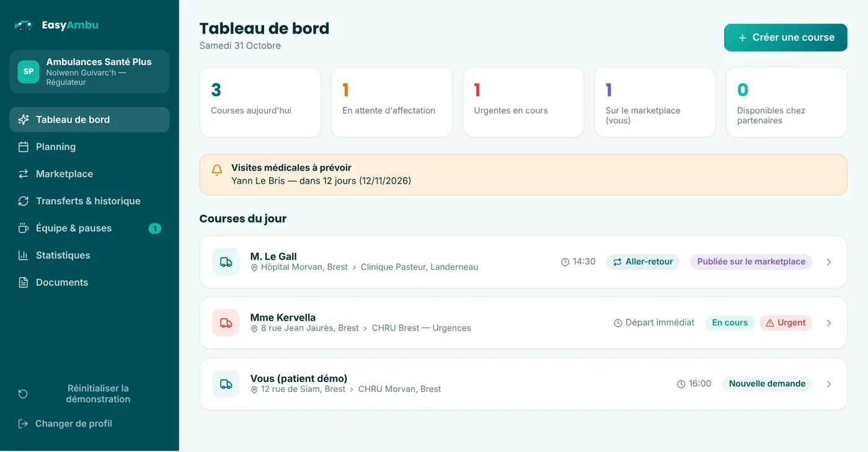Click Réinitialiser la démonstration
Image resolution: width=868 pixels, height=452 pixels.
click(89, 394)
